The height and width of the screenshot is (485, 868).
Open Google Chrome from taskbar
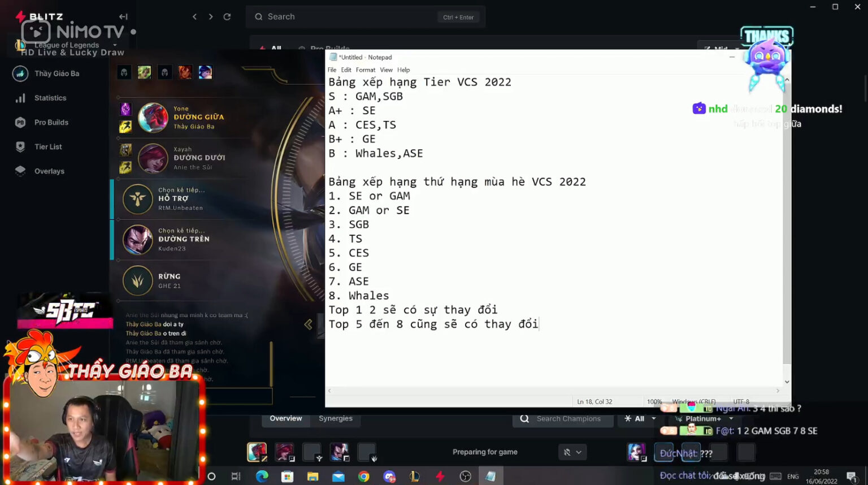click(x=364, y=477)
